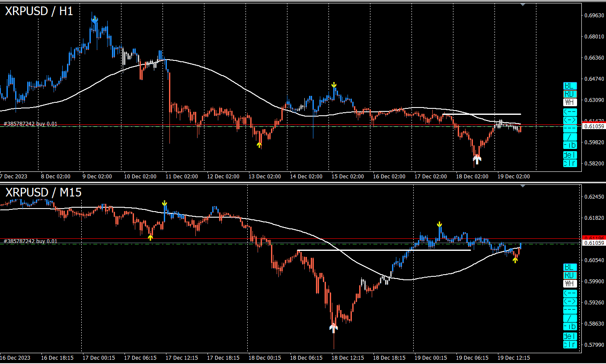The height and width of the screenshot is (364, 606).
Task: Click the BL button on H1 chart
Action: point(570,86)
